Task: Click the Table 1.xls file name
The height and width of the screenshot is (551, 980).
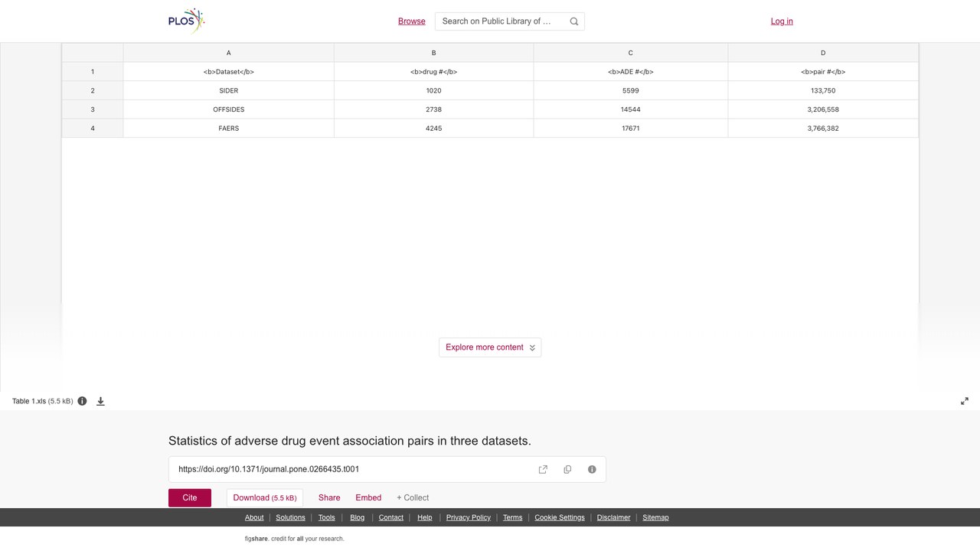Action: pyautogui.click(x=29, y=401)
